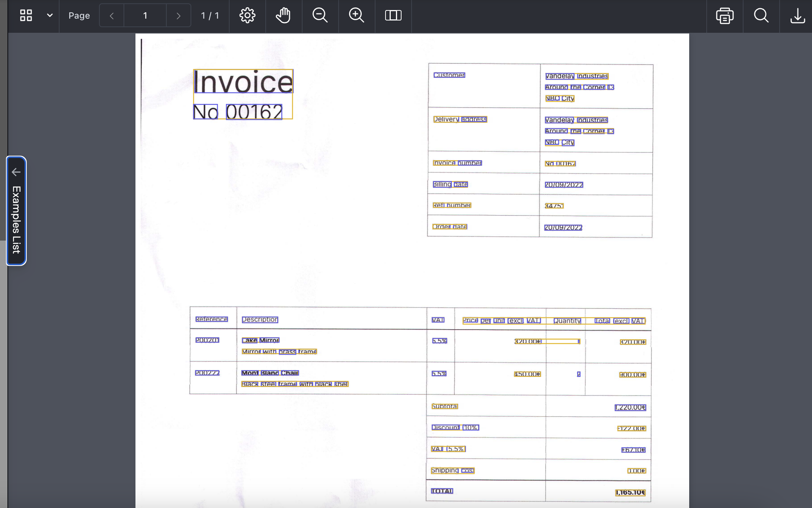The image size is (812, 508).
Task: Click the 900.00€ line total
Action: (x=633, y=375)
